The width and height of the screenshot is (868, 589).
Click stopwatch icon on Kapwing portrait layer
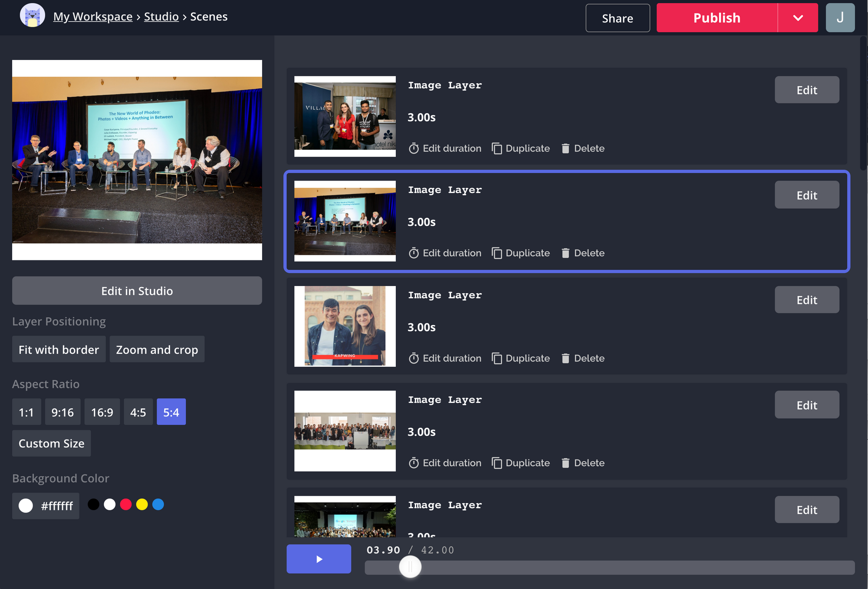[414, 359]
